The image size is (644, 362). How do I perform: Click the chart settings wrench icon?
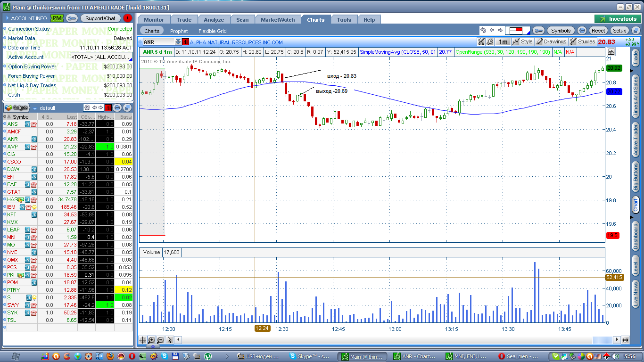point(490,41)
